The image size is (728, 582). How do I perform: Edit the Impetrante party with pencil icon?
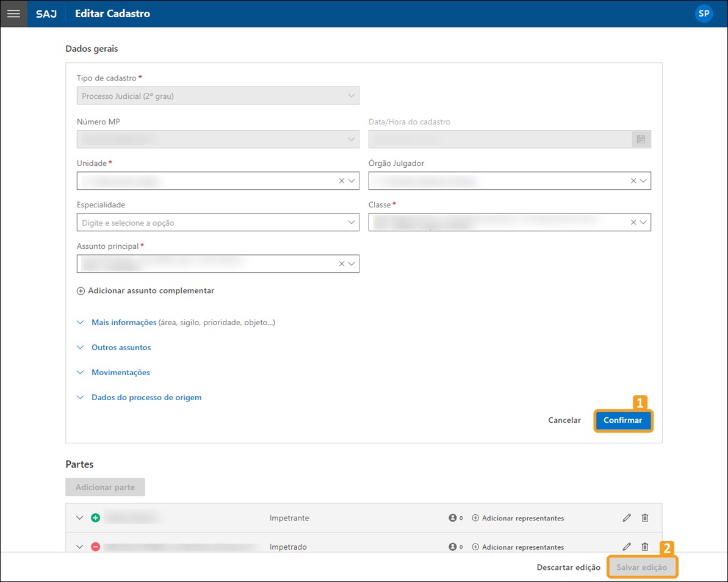pos(627,518)
